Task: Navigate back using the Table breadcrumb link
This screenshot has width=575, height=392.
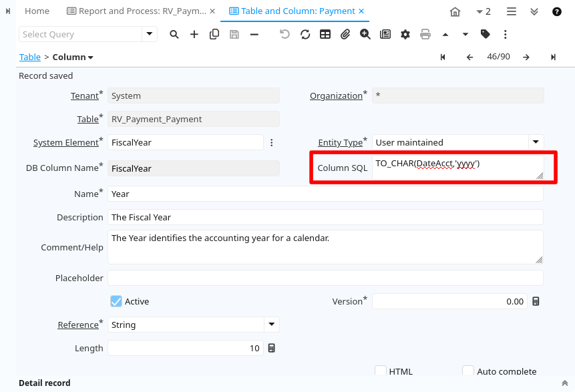Action: tap(29, 57)
